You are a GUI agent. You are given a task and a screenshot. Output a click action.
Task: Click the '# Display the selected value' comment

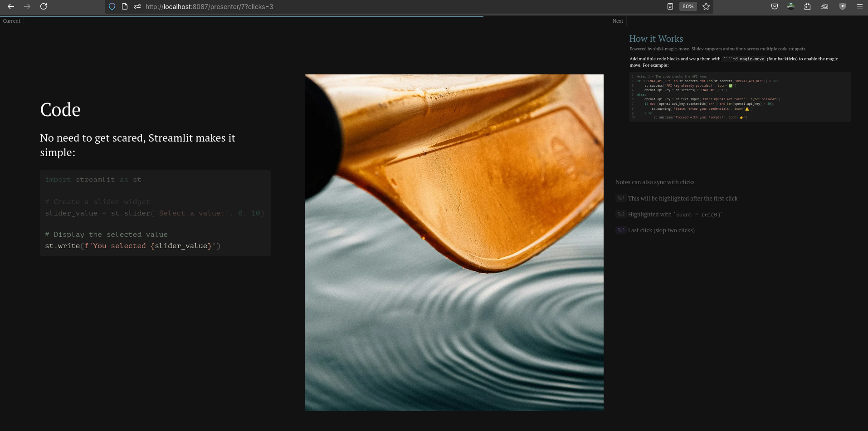(107, 235)
